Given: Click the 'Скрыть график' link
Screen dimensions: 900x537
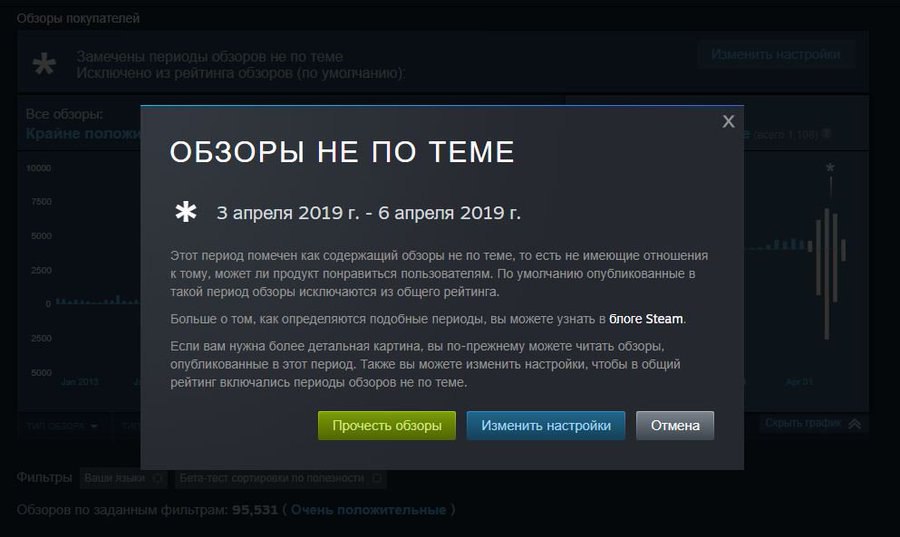Looking at the screenshot, I should (x=803, y=423).
